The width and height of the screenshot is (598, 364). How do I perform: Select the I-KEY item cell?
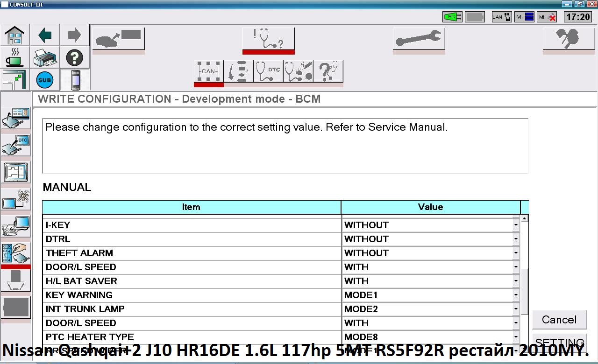click(192, 225)
